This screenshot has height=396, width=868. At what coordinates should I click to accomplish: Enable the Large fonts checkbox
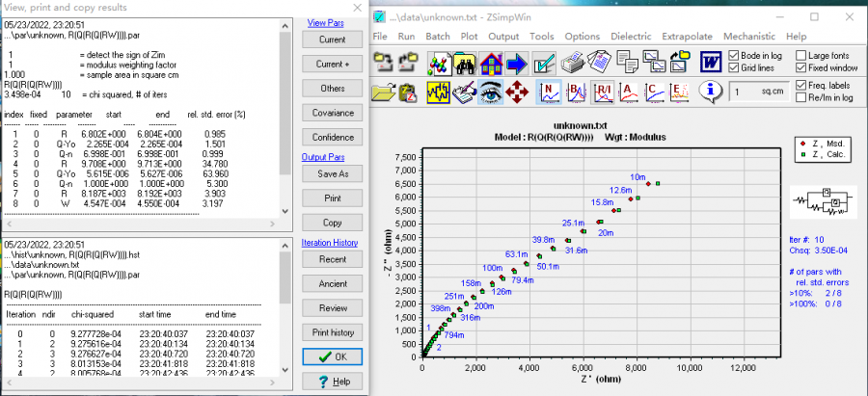(801, 56)
